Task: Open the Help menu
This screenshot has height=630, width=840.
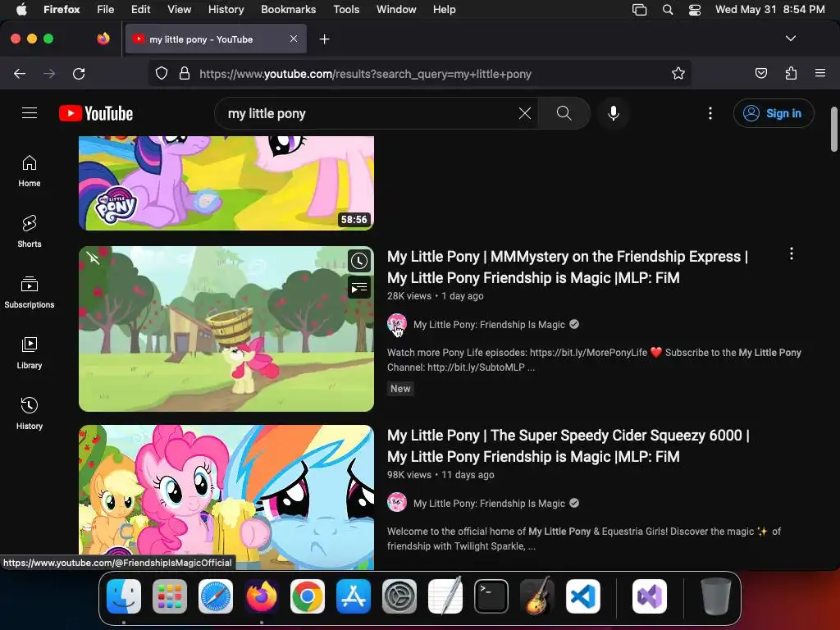Action: coord(444,9)
